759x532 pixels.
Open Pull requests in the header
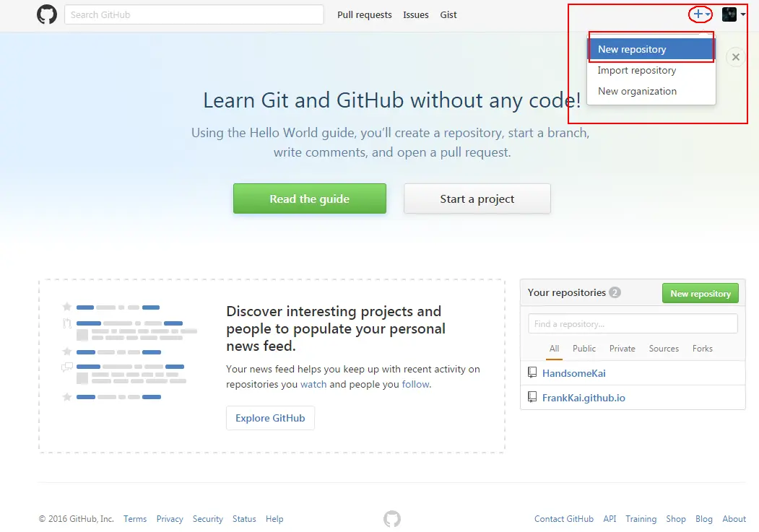[365, 15]
